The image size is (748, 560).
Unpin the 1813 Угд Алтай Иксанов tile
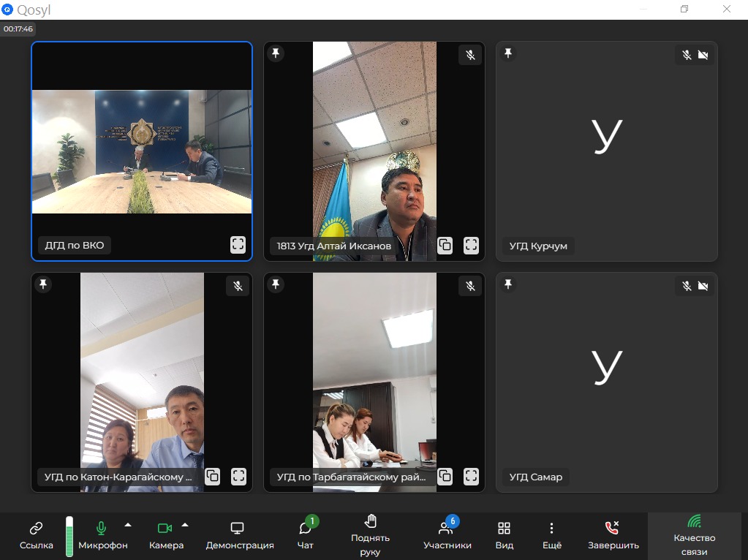276,53
